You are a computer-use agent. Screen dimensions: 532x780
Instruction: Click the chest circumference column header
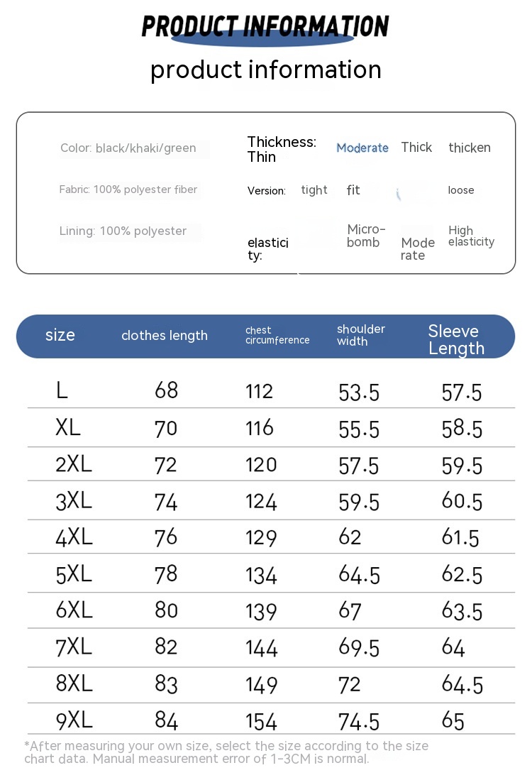coord(277,335)
